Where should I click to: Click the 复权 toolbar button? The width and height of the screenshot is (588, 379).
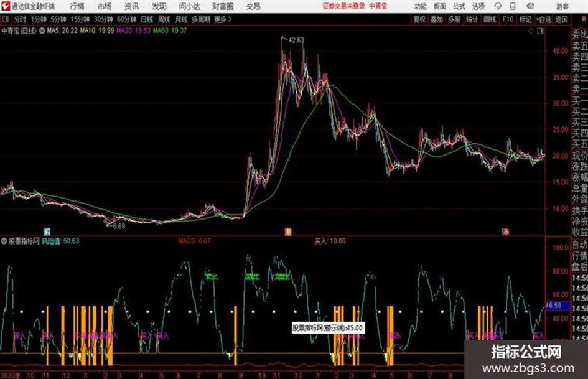(x=419, y=19)
